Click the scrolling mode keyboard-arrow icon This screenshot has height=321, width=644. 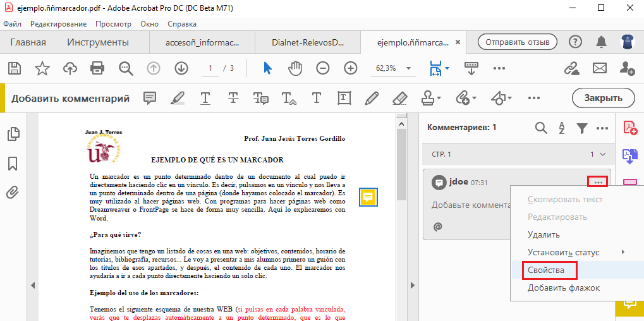pos(471,68)
